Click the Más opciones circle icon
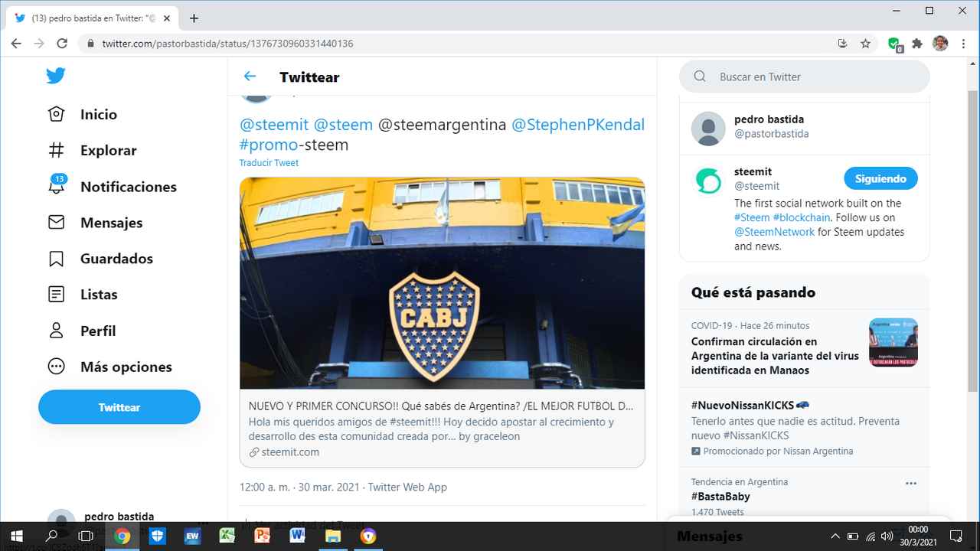The height and width of the screenshot is (551, 980). click(x=56, y=367)
